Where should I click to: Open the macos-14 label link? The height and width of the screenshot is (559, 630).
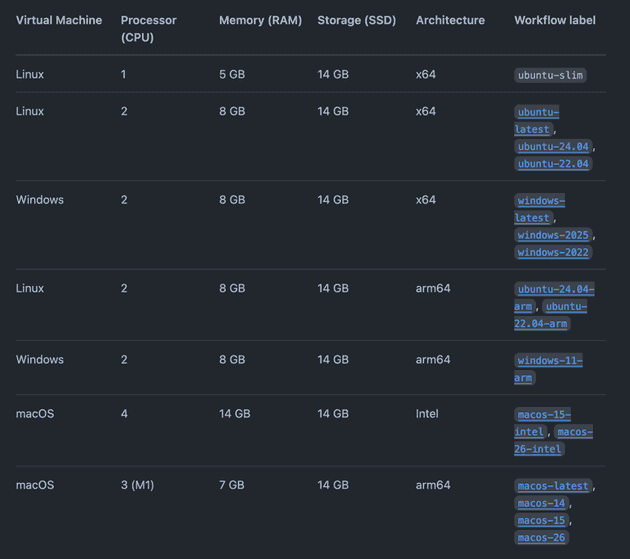click(541, 503)
